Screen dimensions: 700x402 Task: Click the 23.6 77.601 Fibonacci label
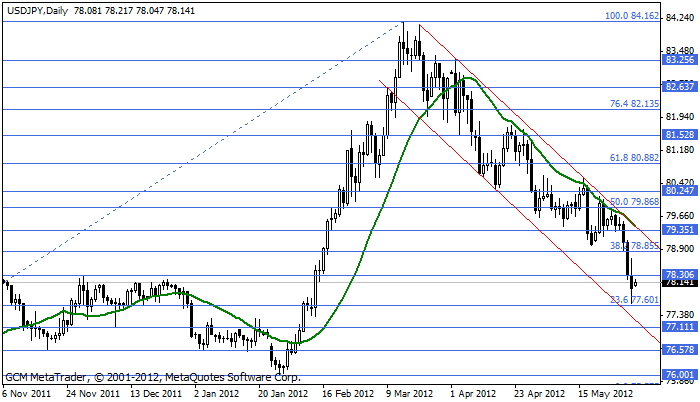(x=634, y=299)
